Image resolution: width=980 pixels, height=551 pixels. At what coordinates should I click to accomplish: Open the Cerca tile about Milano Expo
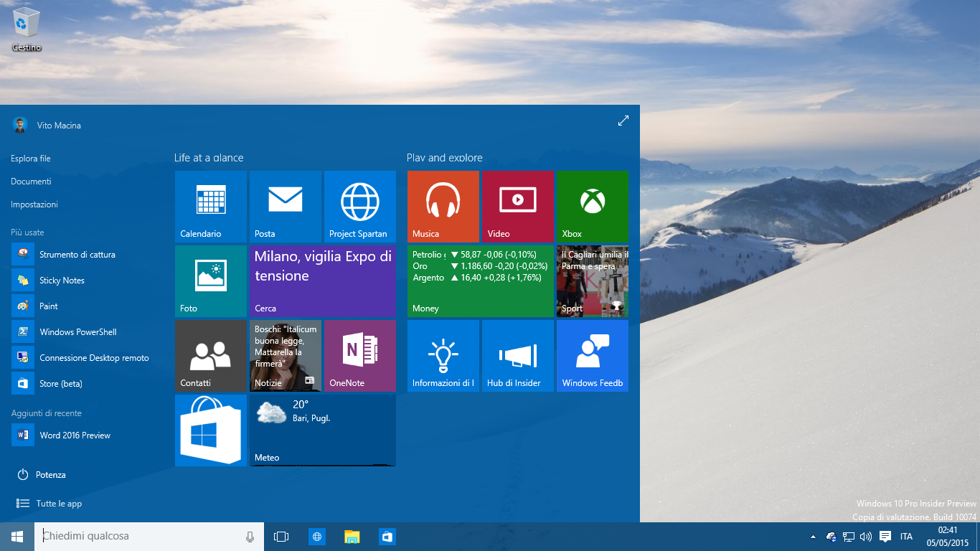tap(323, 281)
